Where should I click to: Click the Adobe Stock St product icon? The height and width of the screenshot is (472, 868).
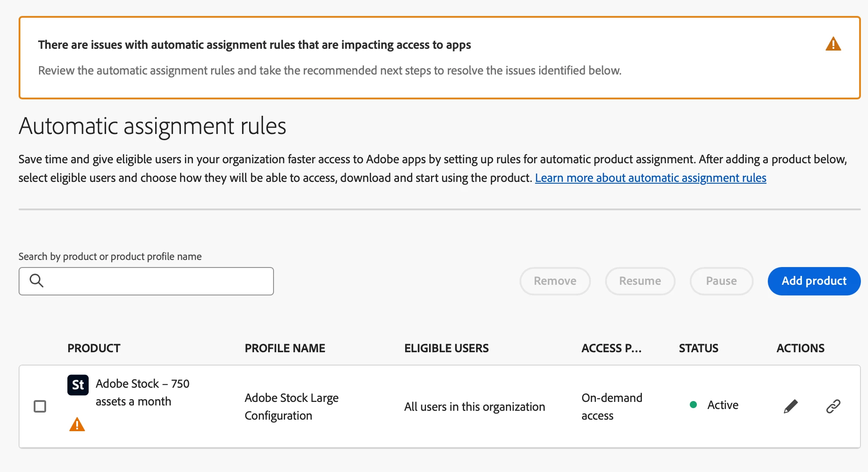point(78,385)
